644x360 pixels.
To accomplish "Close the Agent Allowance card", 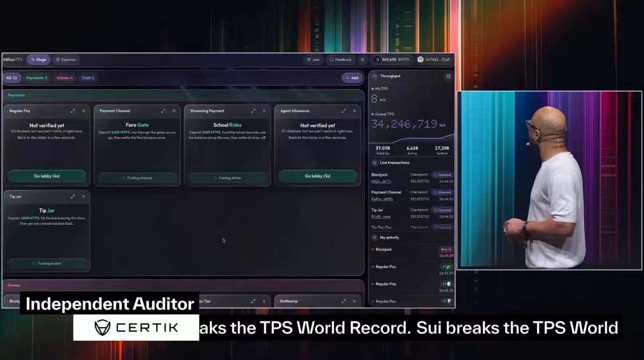I will tap(354, 111).
